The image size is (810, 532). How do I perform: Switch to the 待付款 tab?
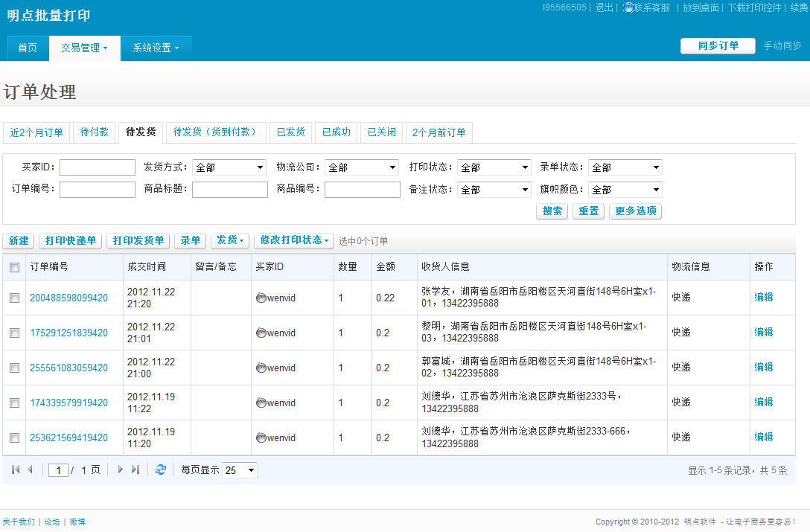point(94,132)
